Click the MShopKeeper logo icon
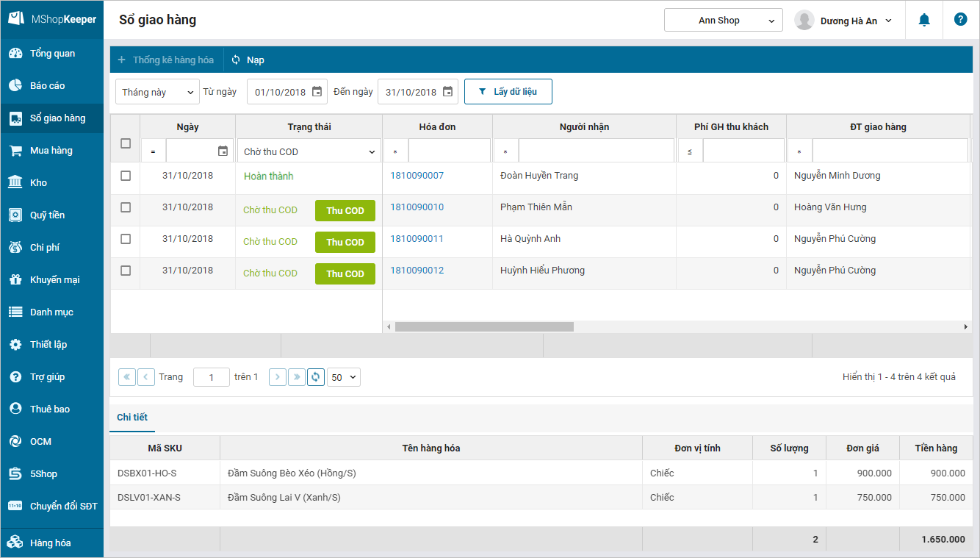Image resolution: width=980 pixels, height=558 pixels. (x=16, y=20)
